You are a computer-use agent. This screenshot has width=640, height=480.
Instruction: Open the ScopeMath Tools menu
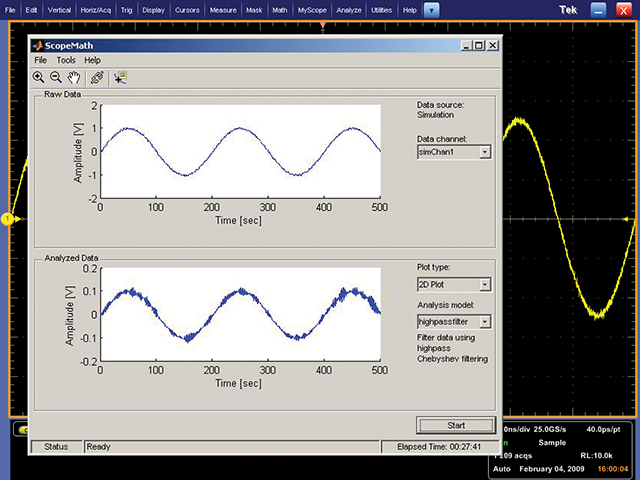65,60
